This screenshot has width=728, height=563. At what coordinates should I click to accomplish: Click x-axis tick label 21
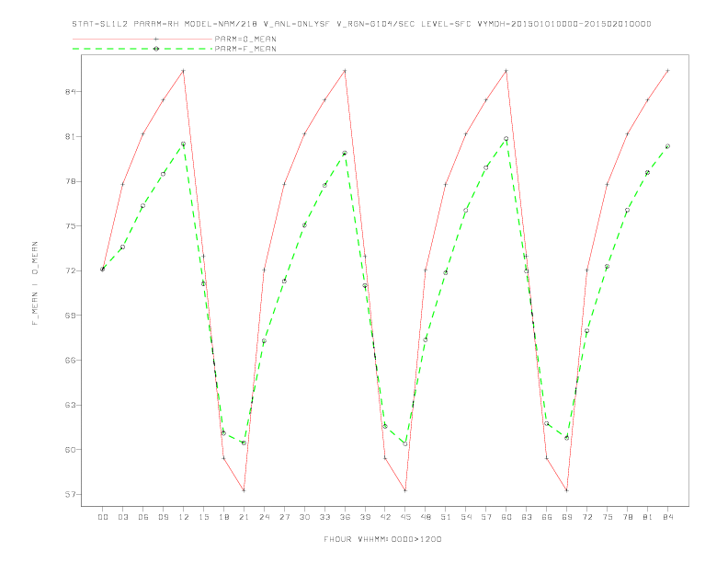244,517
